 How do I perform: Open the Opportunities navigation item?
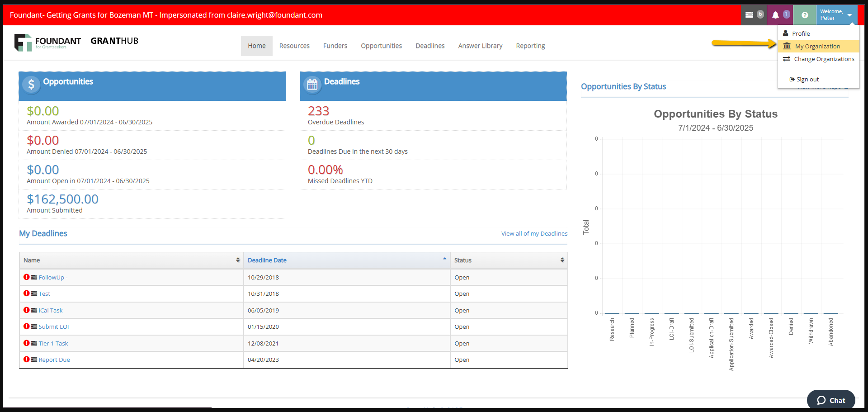pyautogui.click(x=381, y=46)
